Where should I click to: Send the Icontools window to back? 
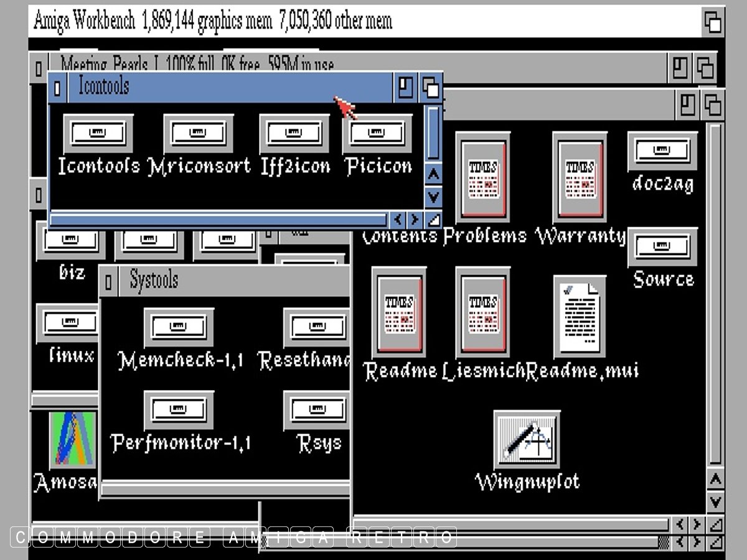430,88
